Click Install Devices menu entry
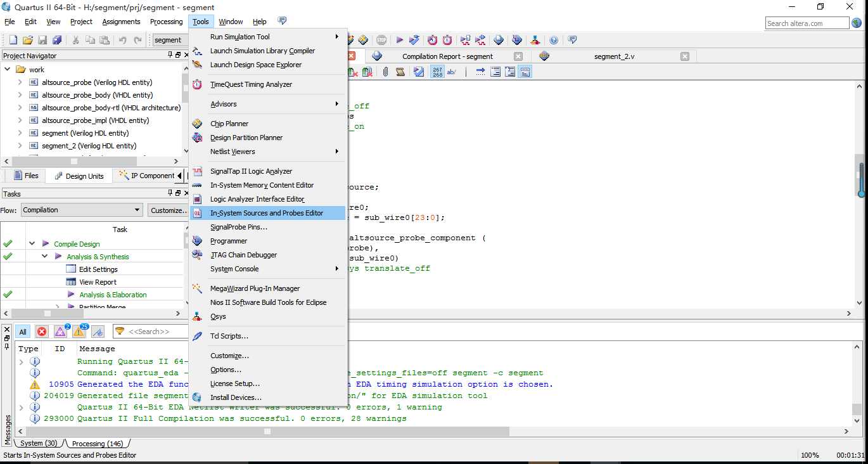Screen dimensions: 868x464 point(236,397)
